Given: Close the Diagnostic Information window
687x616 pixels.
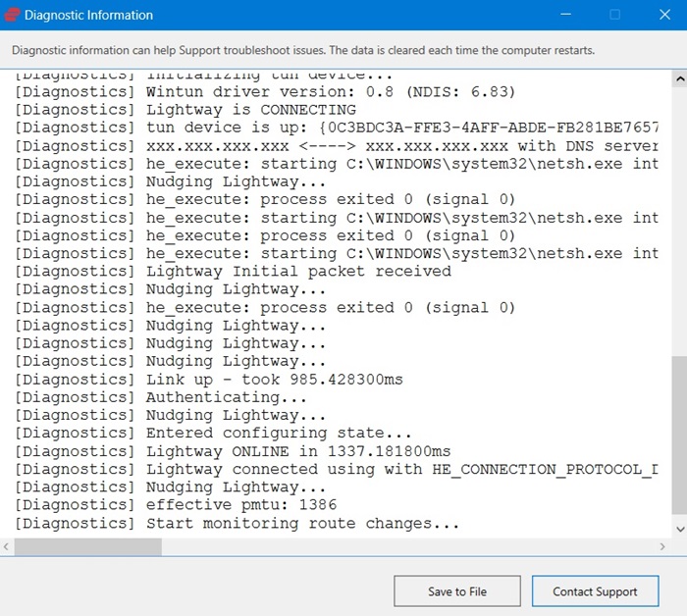Looking at the screenshot, I should click(664, 15).
